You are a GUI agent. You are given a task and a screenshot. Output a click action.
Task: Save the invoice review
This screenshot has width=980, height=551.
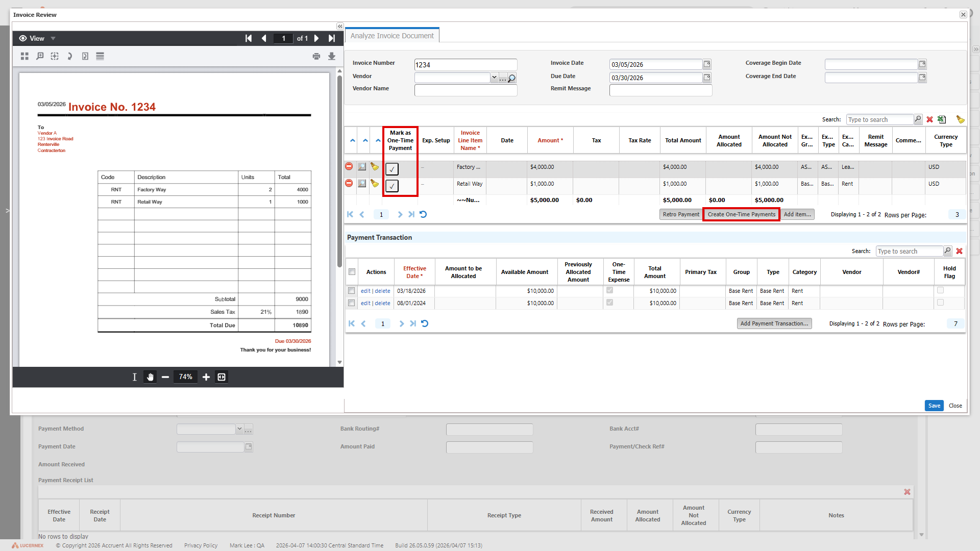click(934, 406)
